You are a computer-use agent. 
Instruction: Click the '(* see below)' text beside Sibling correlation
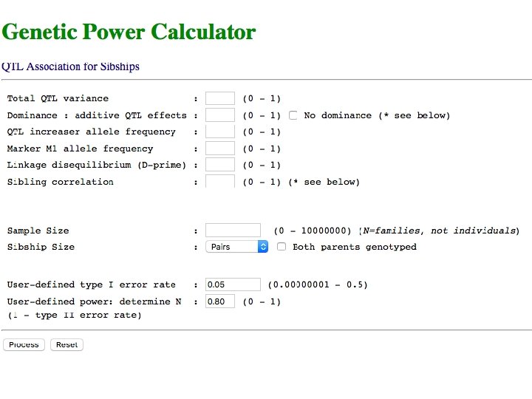click(324, 182)
